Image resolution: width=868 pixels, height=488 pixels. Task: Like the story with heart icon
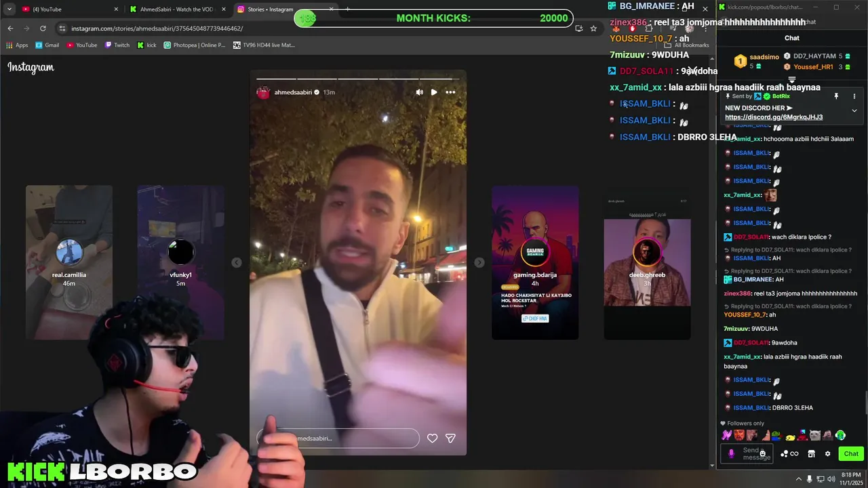[432, 439]
